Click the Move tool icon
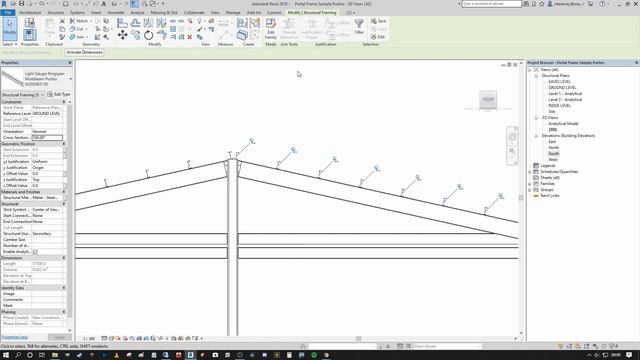Viewport: 640px width, 360px height. pos(122,35)
